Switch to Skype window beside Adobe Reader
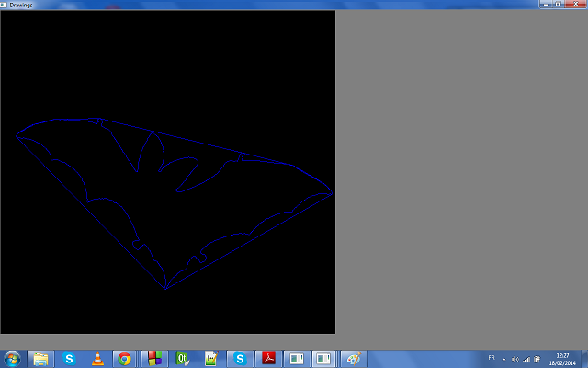 coord(240,359)
